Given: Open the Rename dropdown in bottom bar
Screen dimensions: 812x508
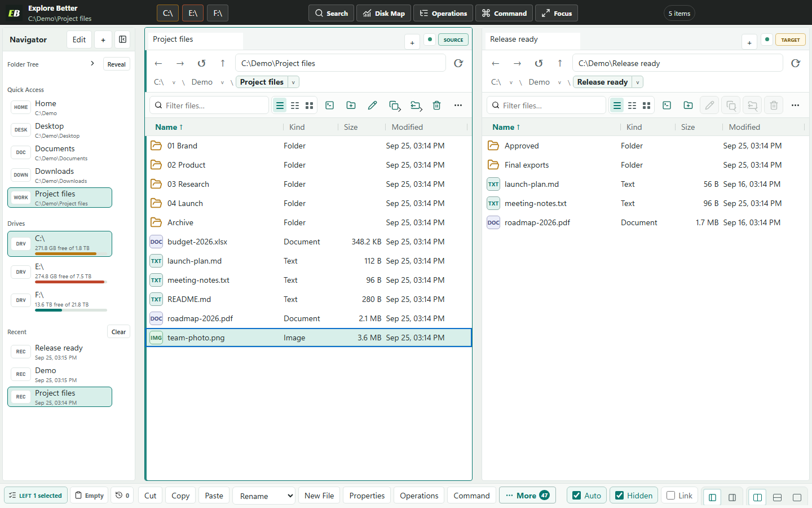Looking at the screenshot, I should coord(264,496).
